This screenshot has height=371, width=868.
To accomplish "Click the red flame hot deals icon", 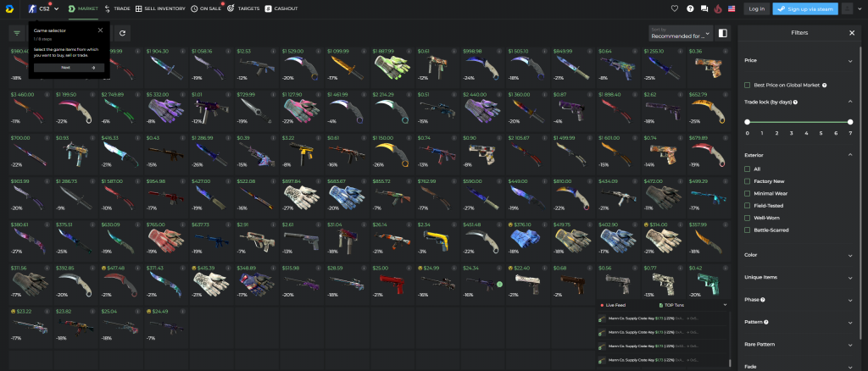I will point(717,8).
